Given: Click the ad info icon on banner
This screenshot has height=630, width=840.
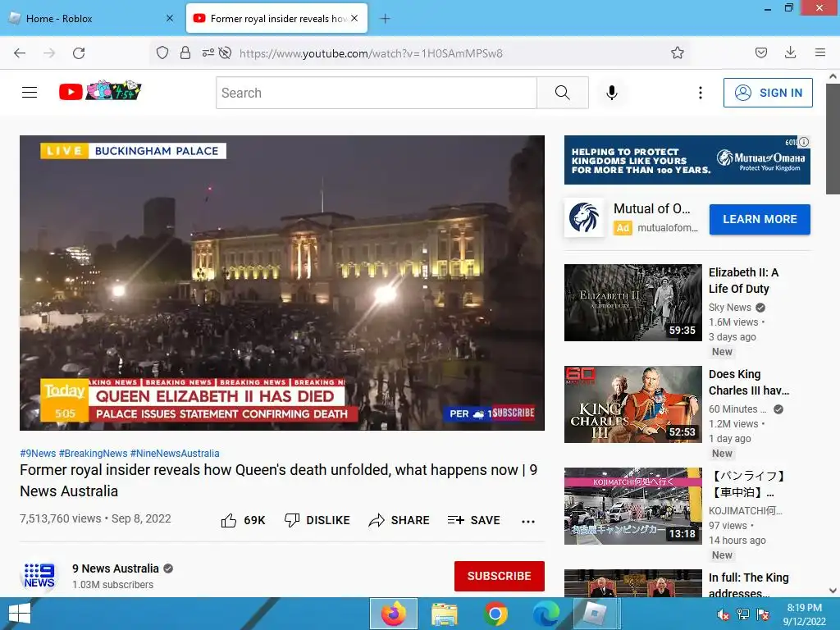Looking at the screenshot, I should pyautogui.click(x=804, y=142).
